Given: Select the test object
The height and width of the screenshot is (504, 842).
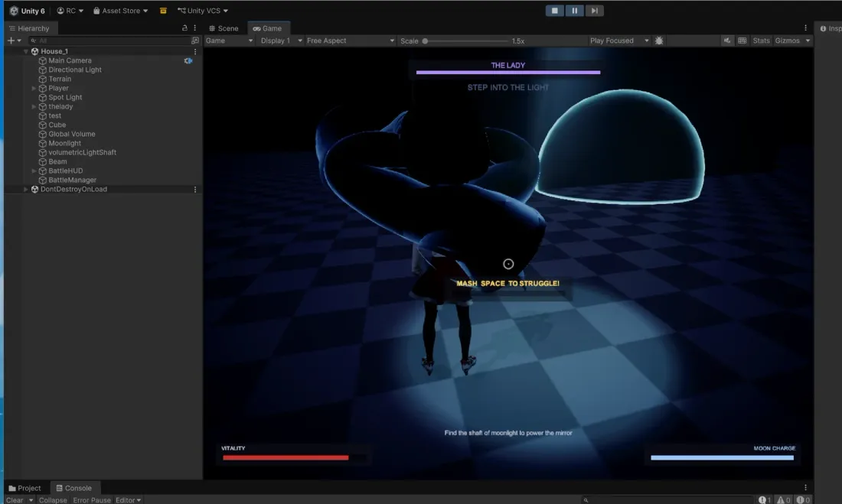Looking at the screenshot, I should pos(55,115).
